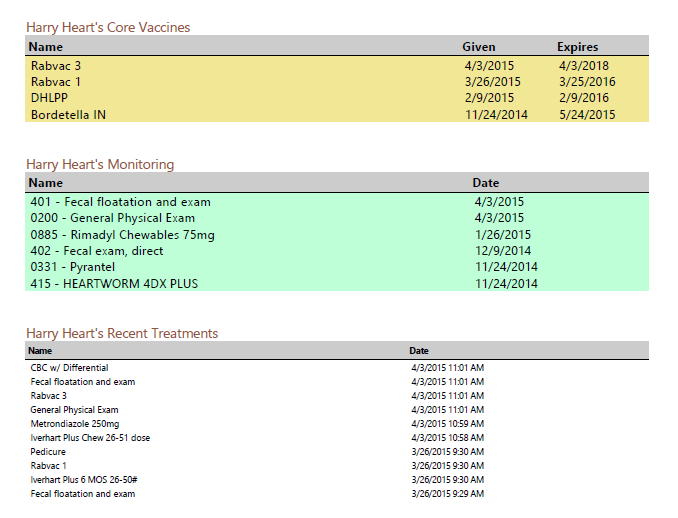Viewport: 678px width, 518px height.
Task: Click the Core Vaccines Name column header
Action: click(46, 47)
